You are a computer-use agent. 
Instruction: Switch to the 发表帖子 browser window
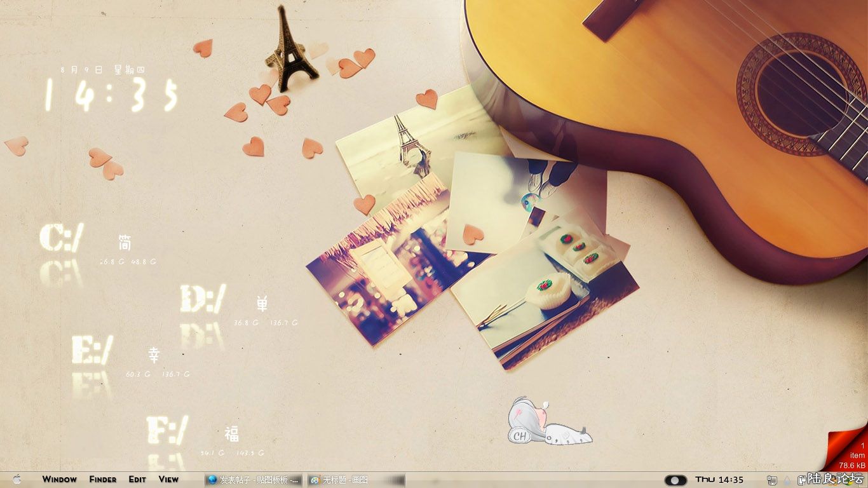[253, 480]
